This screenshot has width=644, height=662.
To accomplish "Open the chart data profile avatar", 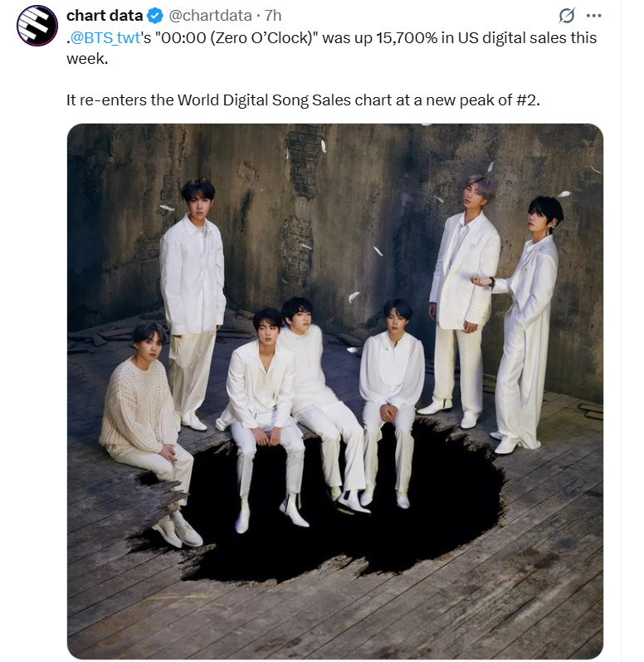I will click(x=37, y=26).
